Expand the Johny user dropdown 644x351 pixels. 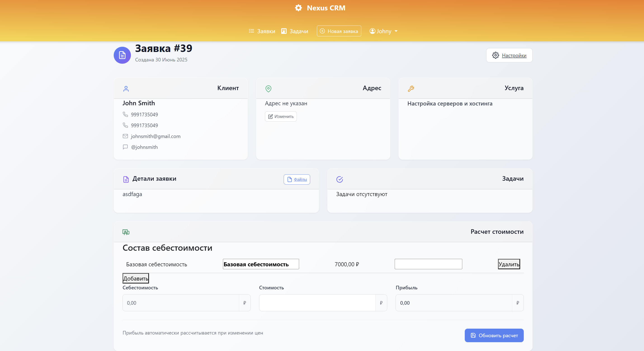tap(384, 31)
